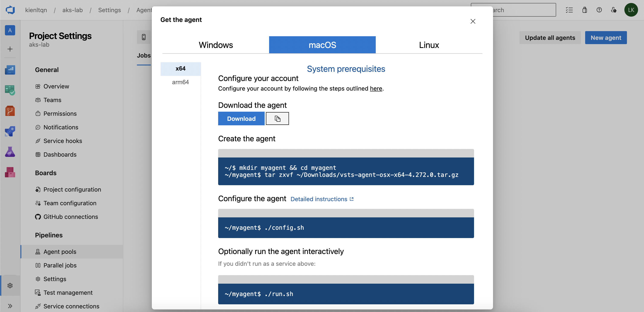
Task: Click the search input field in header
Action: click(x=513, y=10)
